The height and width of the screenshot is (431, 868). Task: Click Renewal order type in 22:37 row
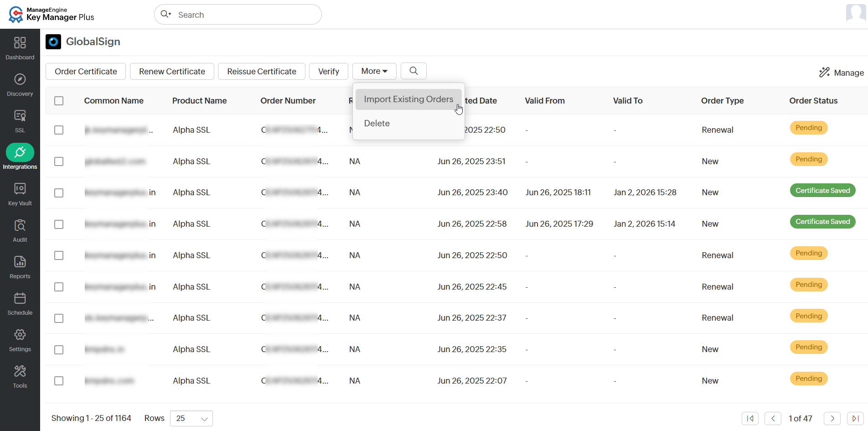(x=718, y=318)
